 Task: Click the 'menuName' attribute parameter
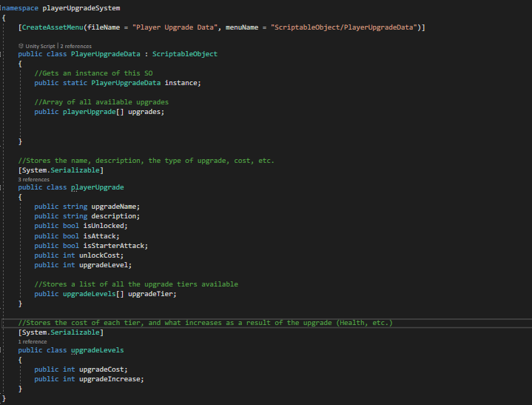[242, 27]
